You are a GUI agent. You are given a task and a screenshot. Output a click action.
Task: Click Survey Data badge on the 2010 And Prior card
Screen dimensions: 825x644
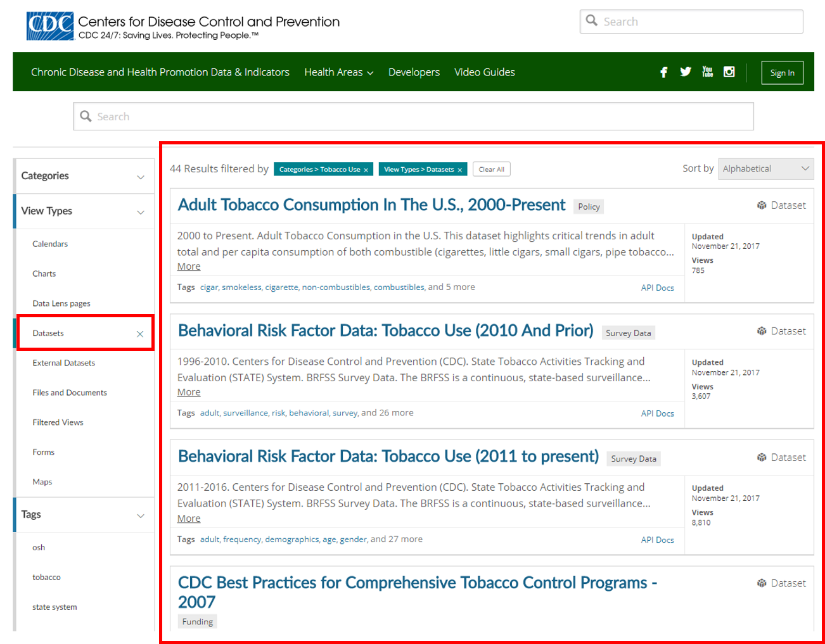(628, 333)
